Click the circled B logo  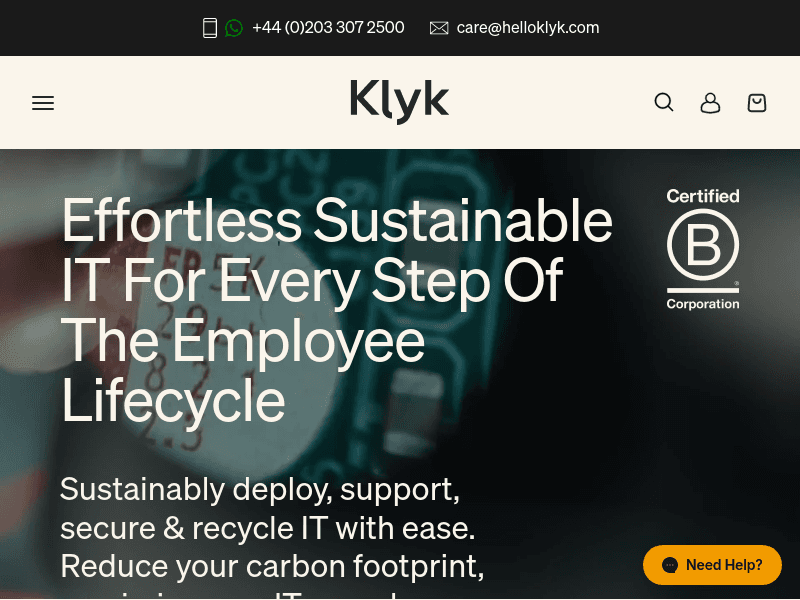click(x=703, y=244)
